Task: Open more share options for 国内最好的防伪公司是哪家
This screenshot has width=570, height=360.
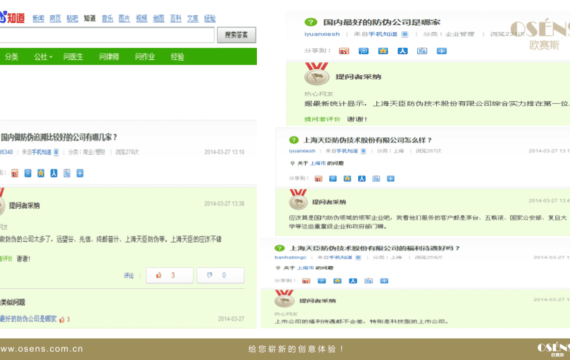Action: point(442,51)
